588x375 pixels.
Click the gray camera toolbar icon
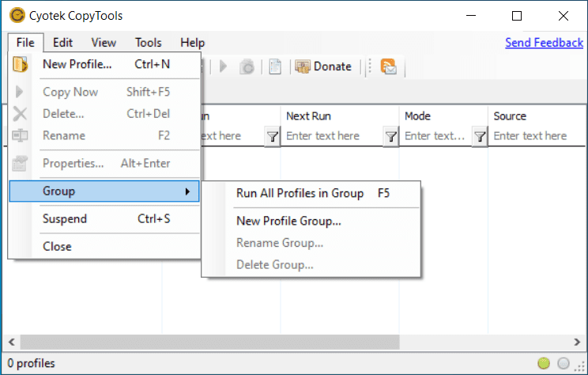click(247, 66)
